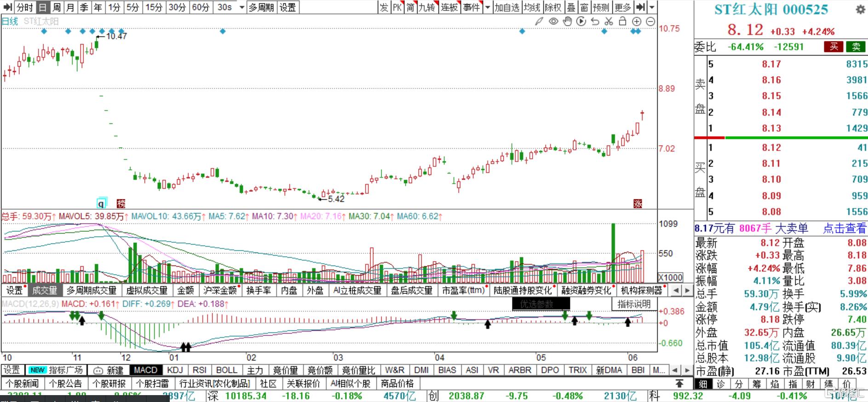This screenshot has width=868, height=402.
Task: Click 加自选 to add to watchlist
Action: click(x=507, y=7)
